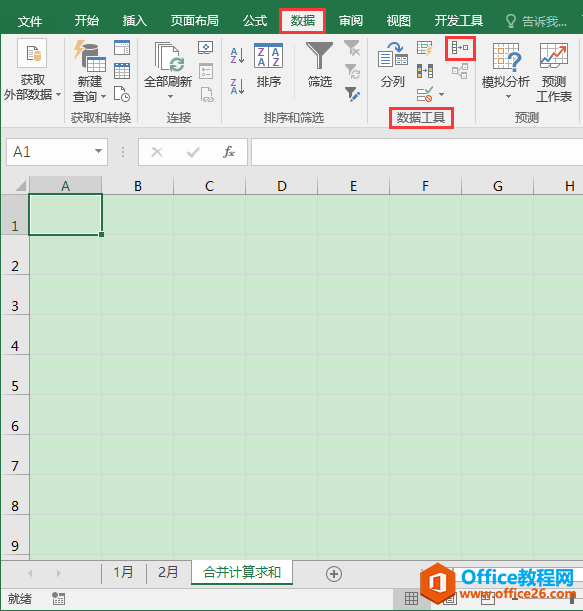
Task: Click the fx insert function icon
Action: pos(228,152)
